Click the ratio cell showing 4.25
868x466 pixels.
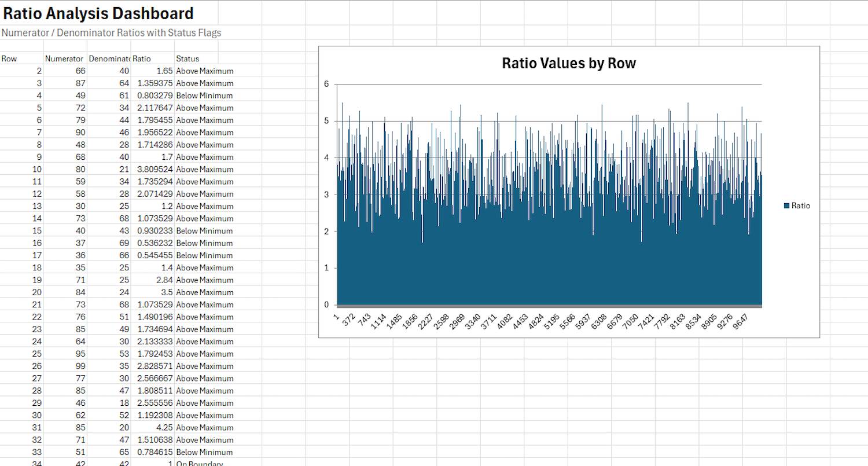[153, 427]
